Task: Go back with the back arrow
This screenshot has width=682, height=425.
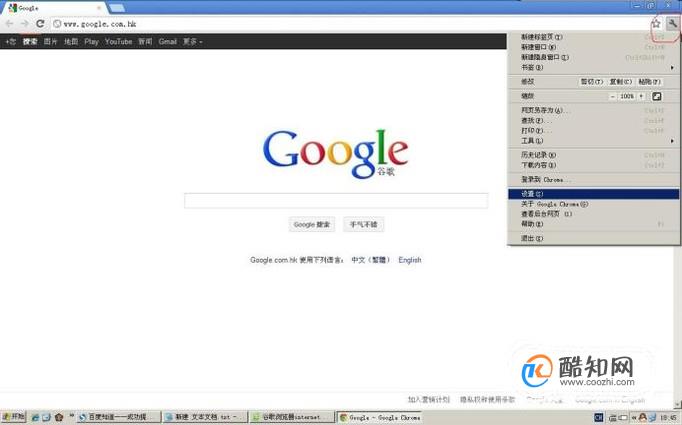Action: [x=9, y=24]
